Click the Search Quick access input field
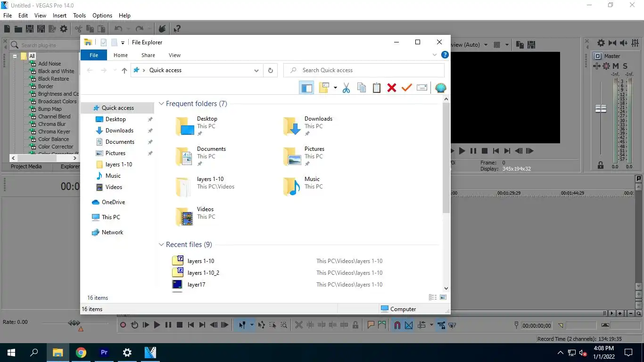 pos(364,70)
